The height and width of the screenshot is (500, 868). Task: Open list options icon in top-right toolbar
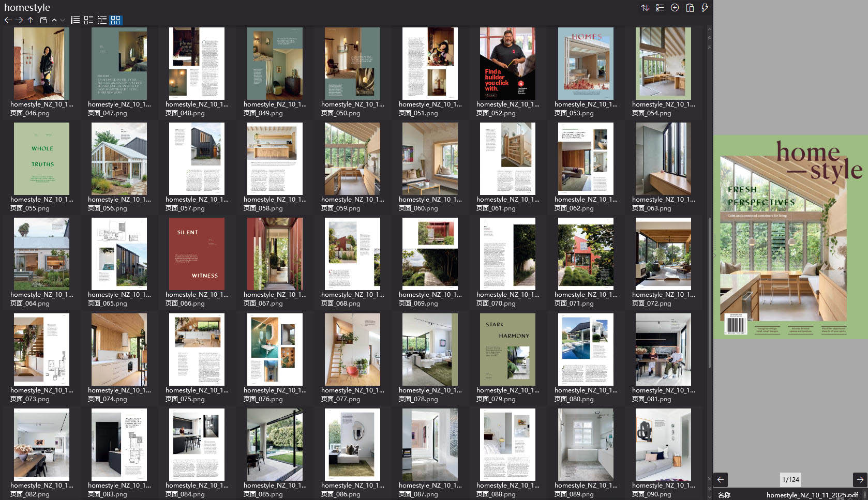point(660,8)
